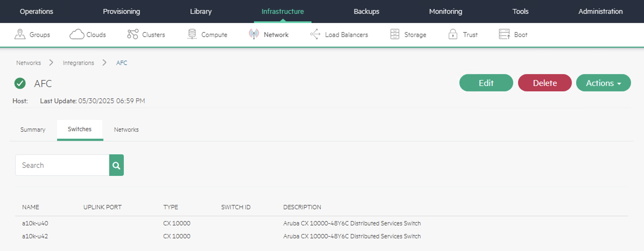The image size is (644, 251).
Task: Select the Infrastructure menu
Action: click(x=283, y=11)
